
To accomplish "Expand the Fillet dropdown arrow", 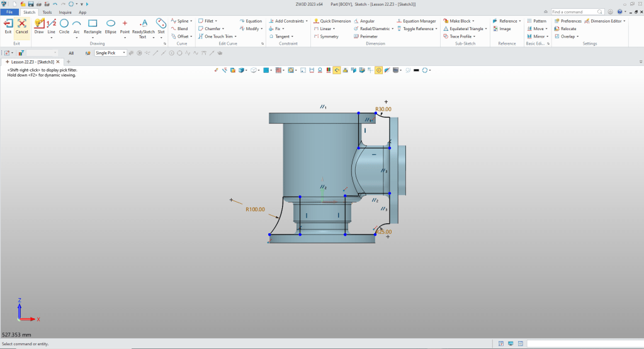I will point(216,21).
